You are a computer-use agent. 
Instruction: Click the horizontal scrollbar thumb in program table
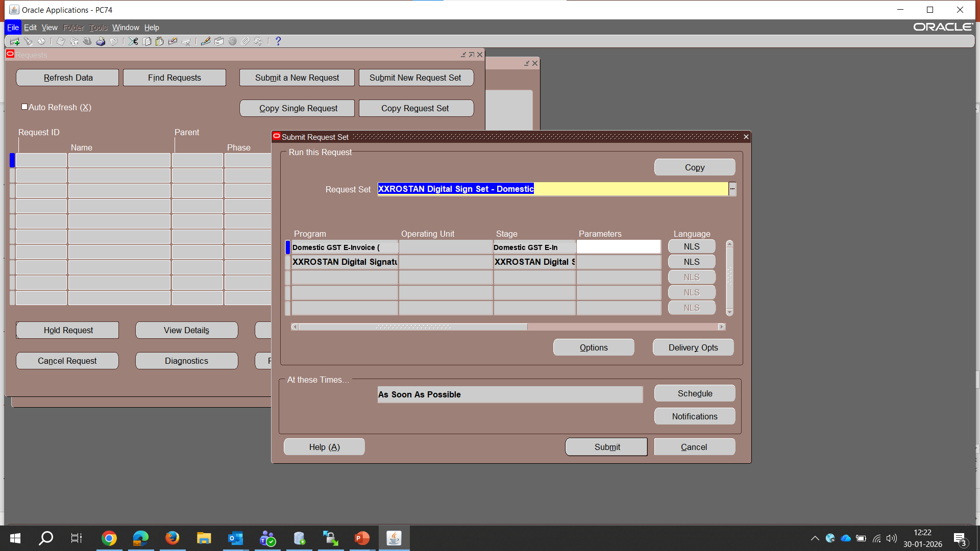pyautogui.click(x=413, y=327)
